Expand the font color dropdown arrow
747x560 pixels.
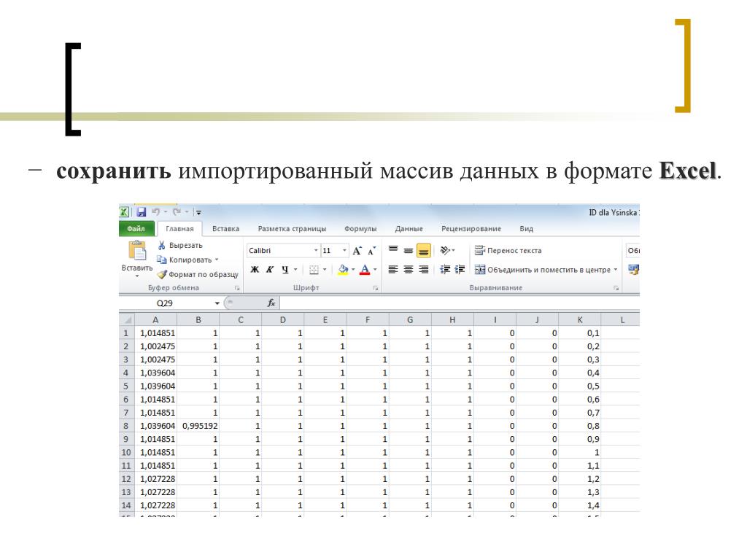(x=376, y=270)
